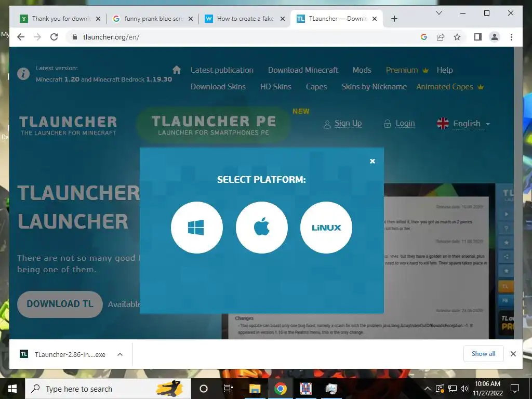Viewport: 532px width, 399px height.
Task: Go back to the previous page
Action: coord(21,37)
